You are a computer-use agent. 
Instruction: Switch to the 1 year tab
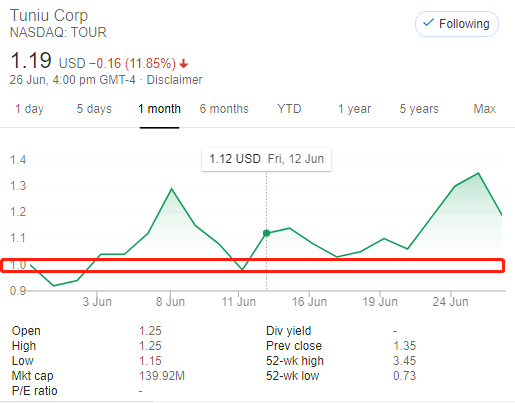(354, 109)
